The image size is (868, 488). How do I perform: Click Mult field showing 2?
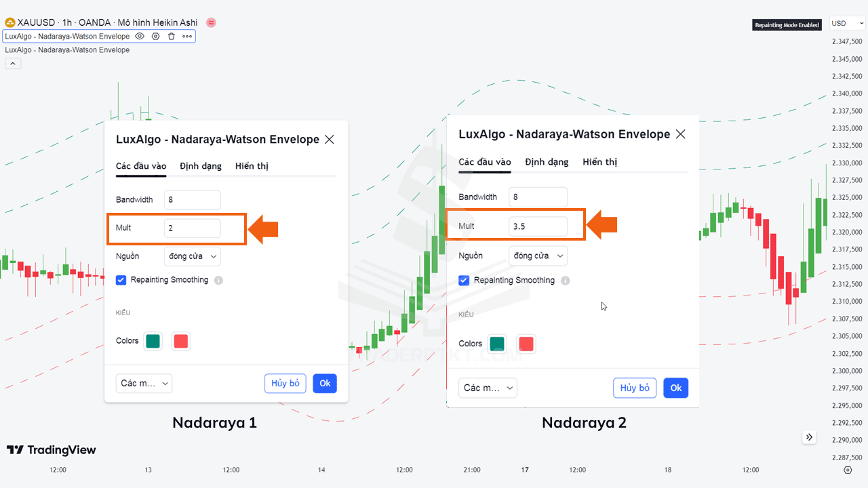pyautogui.click(x=193, y=228)
